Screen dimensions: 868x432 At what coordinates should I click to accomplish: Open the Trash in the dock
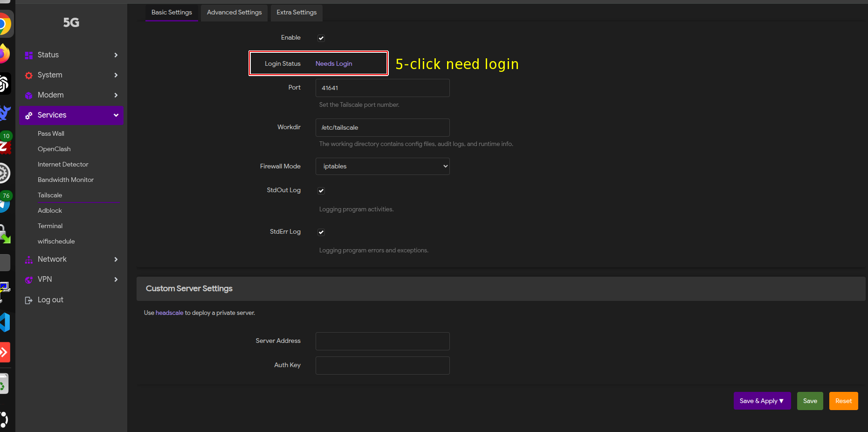click(x=4, y=384)
